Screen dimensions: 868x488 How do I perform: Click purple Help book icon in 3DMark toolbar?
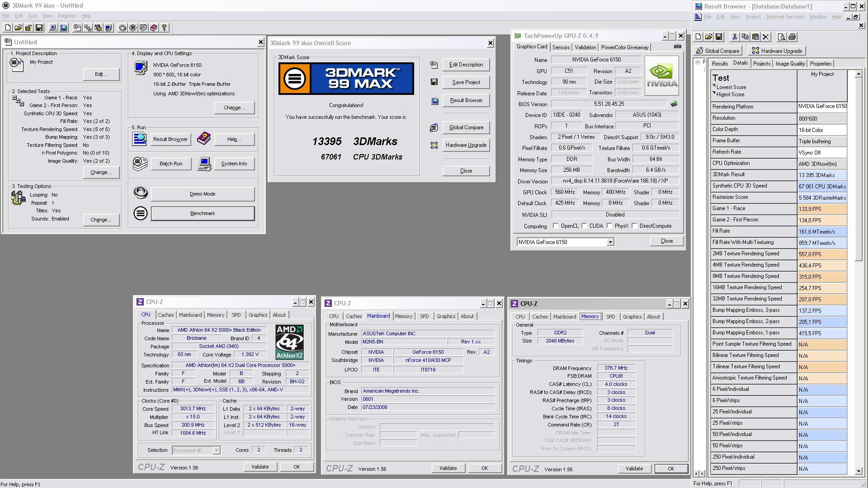(x=154, y=28)
